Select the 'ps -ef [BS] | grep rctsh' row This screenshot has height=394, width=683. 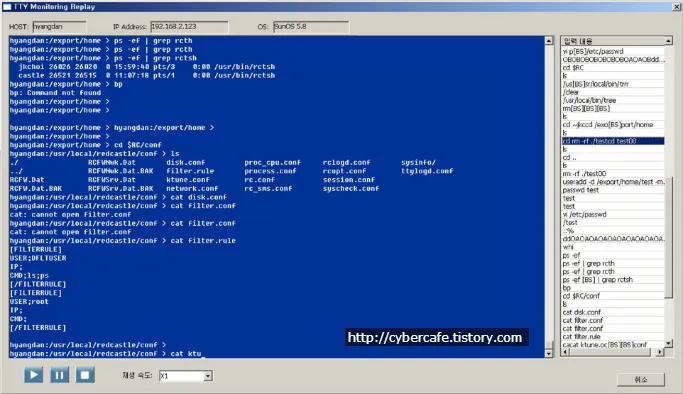[x=613, y=280]
